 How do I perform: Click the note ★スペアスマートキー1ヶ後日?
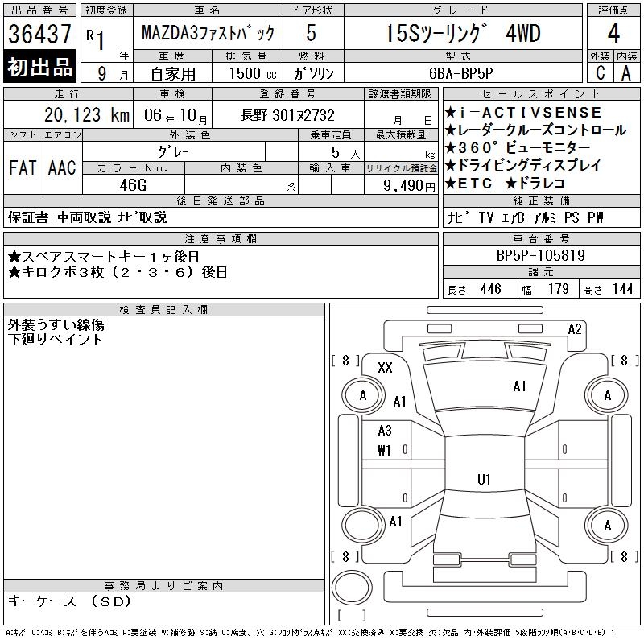click(104, 257)
